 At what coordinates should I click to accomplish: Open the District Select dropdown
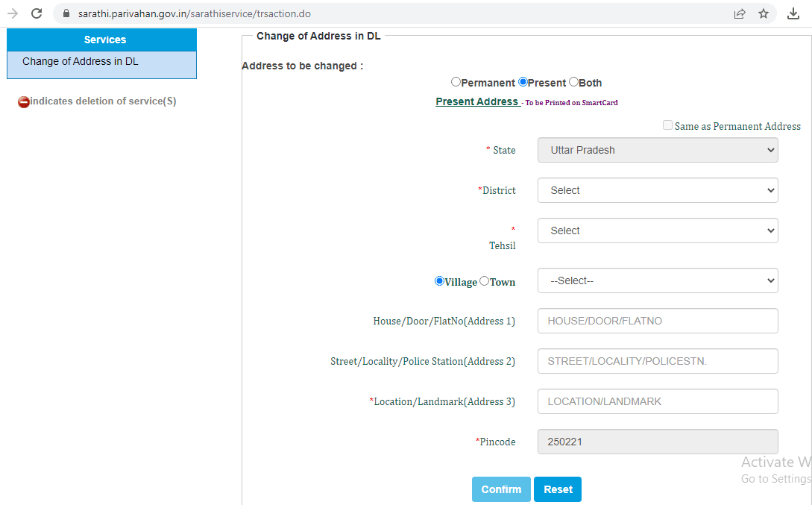click(658, 191)
